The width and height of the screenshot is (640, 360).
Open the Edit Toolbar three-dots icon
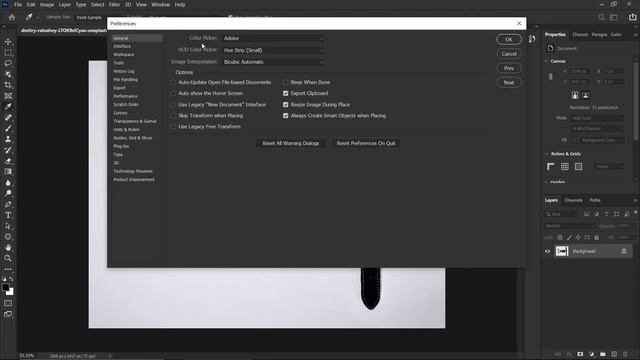pos(8,269)
